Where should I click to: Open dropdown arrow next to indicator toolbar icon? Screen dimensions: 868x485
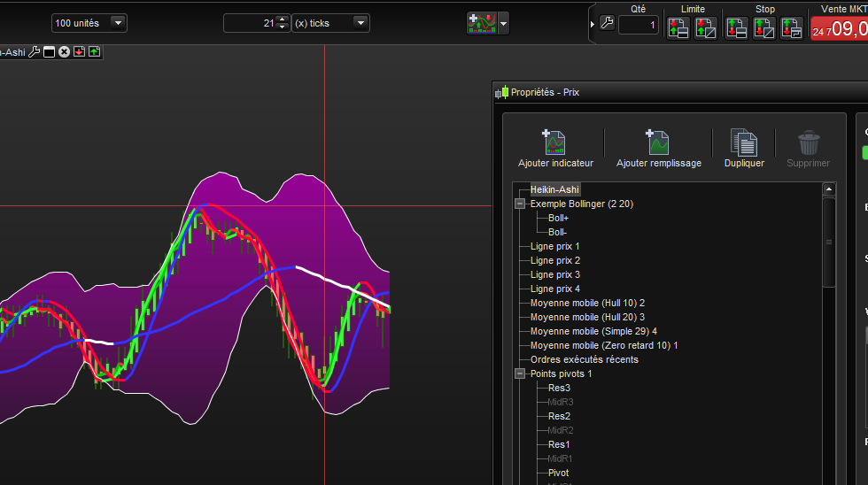pos(503,24)
